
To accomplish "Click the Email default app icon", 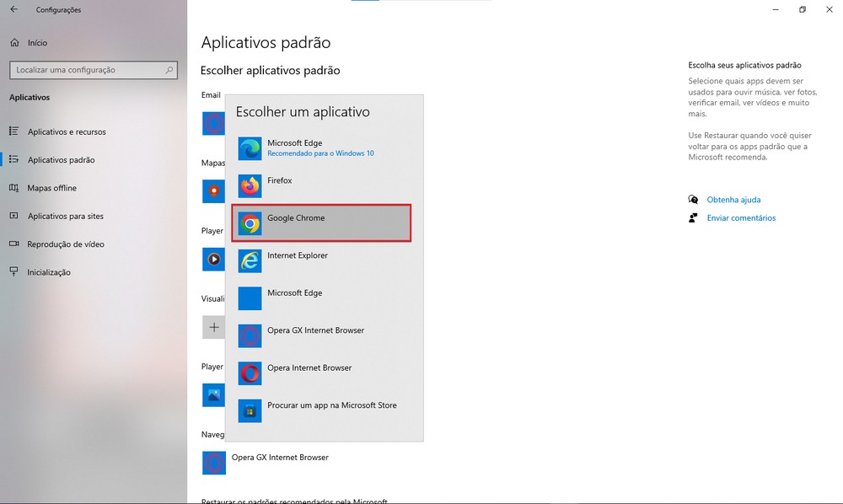I will (x=213, y=124).
